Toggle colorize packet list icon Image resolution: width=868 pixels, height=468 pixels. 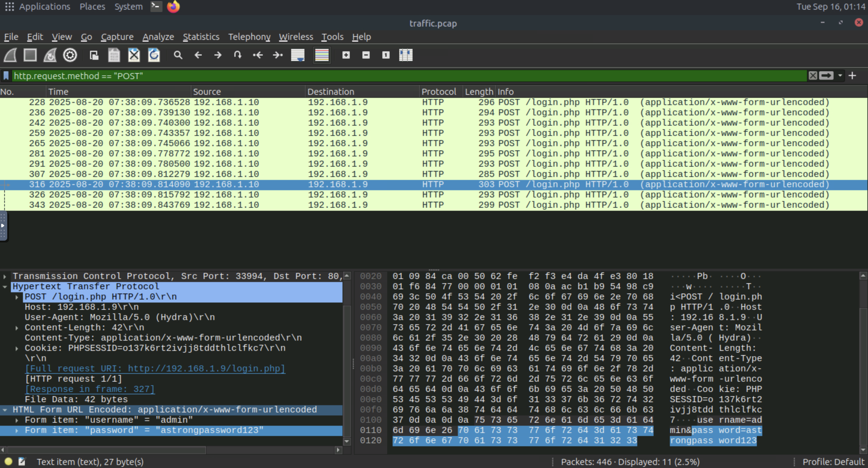pos(321,55)
